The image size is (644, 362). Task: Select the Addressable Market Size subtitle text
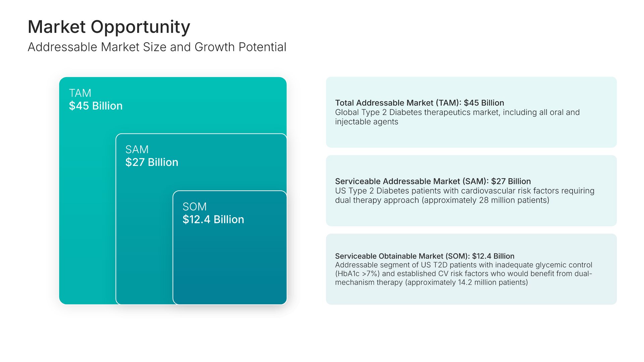point(157,47)
